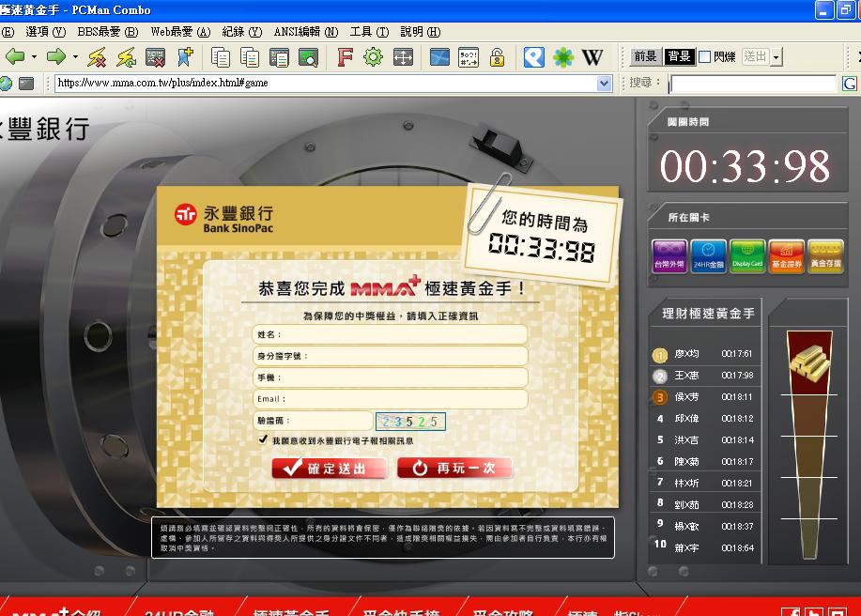Open the 工具 (T) menu
This screenshot has width=861, height=616.
point(369,32)
